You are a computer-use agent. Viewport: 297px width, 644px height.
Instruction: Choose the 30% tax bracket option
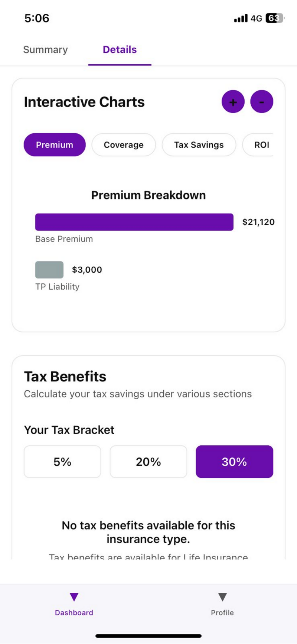(x=234, y=461)
